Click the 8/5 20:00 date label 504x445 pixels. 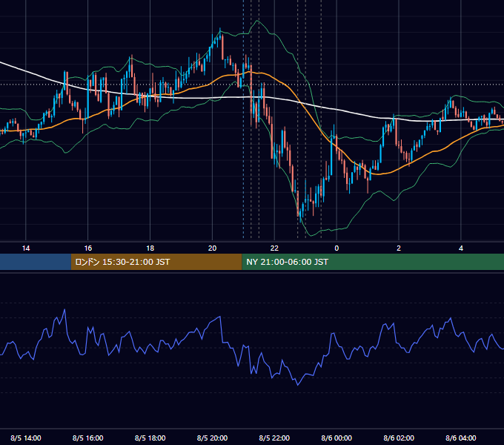[212, 438]
